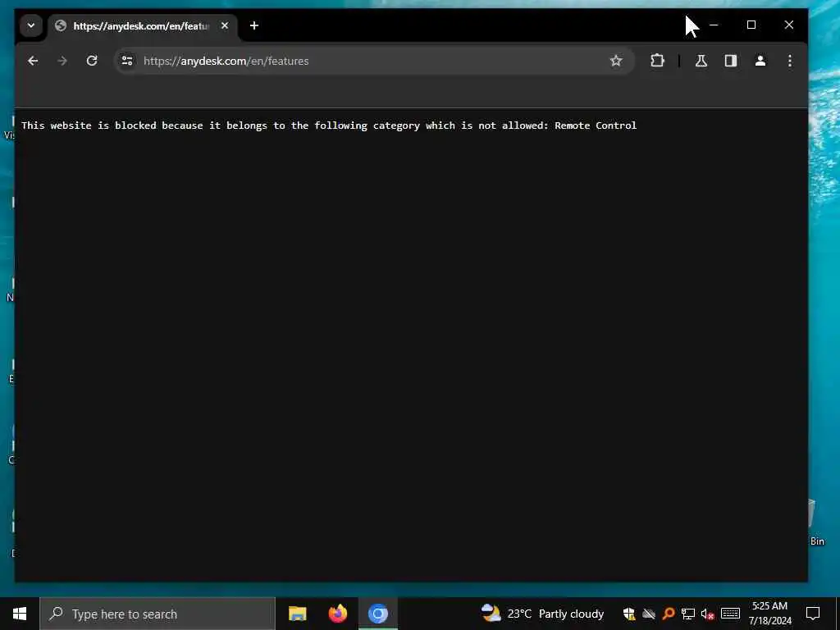Expand the tab search dropdown
This screenshot has width=840, height=630.
coord(31,25)
